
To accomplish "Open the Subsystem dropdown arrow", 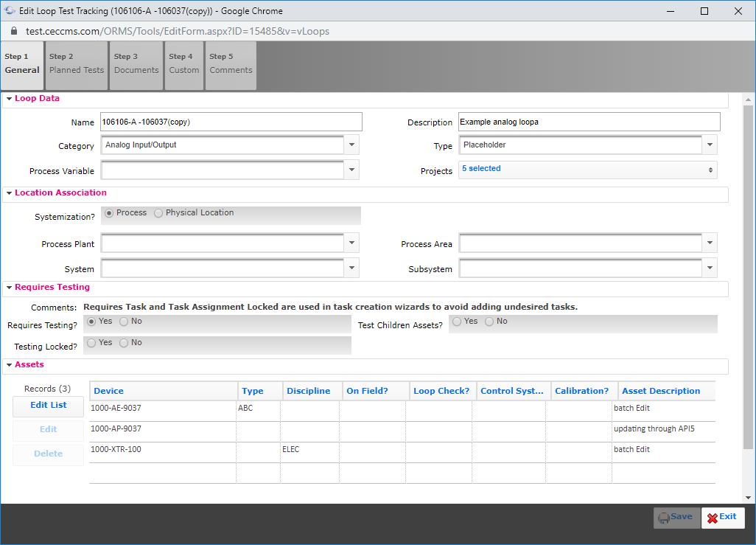I will click(x=710, y=268).
